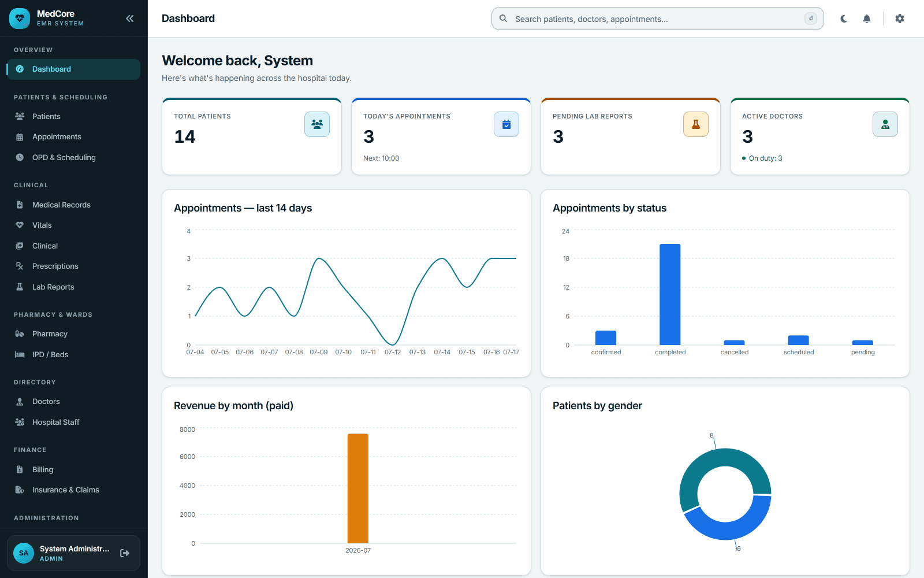Go to the Appointments page
Screen dimensions: 924x578
coord(73,137)
